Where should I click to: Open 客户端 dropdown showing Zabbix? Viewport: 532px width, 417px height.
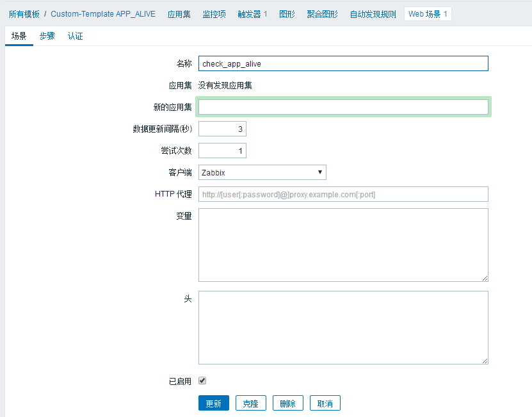click(262, 172)
